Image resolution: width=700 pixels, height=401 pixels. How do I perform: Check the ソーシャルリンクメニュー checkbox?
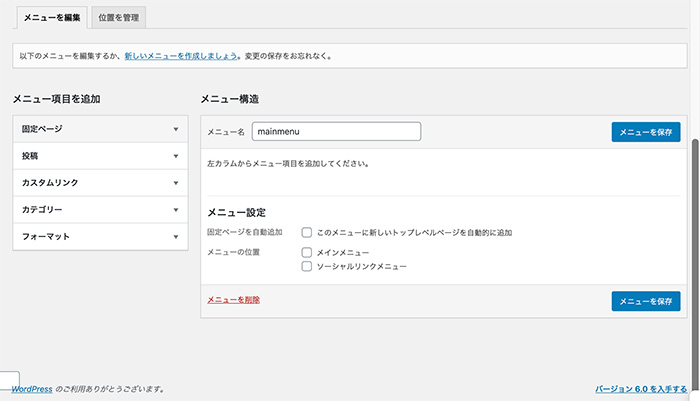click(x=307, y=267)
